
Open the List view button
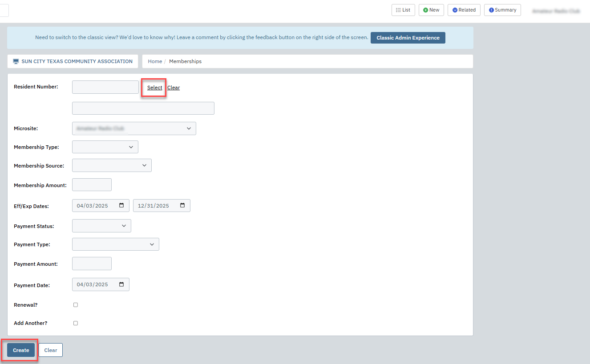point(403,10)
